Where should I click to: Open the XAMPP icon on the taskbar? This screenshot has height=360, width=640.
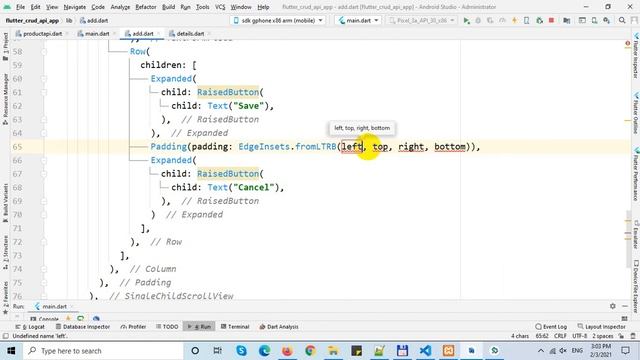[x=448, y=351]
